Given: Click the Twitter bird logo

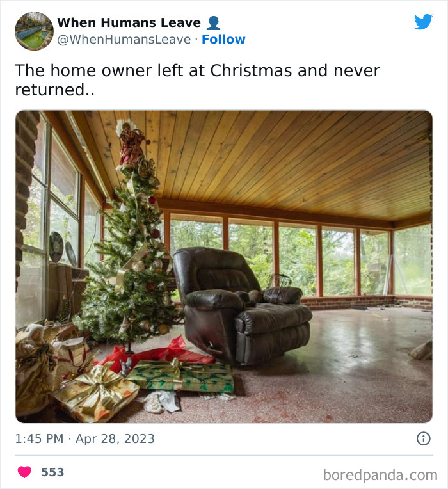Looking at the screenshot, I should tap(423, 22).
